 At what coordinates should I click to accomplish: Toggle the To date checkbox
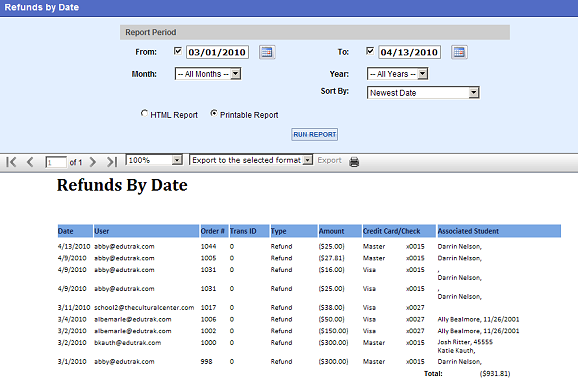point(370,51)
